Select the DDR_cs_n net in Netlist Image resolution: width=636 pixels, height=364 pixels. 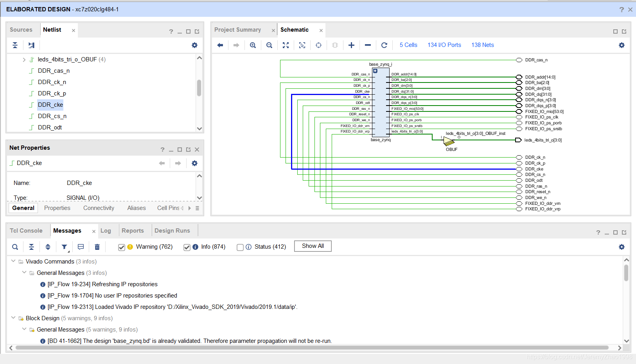[x=52, y=116]
